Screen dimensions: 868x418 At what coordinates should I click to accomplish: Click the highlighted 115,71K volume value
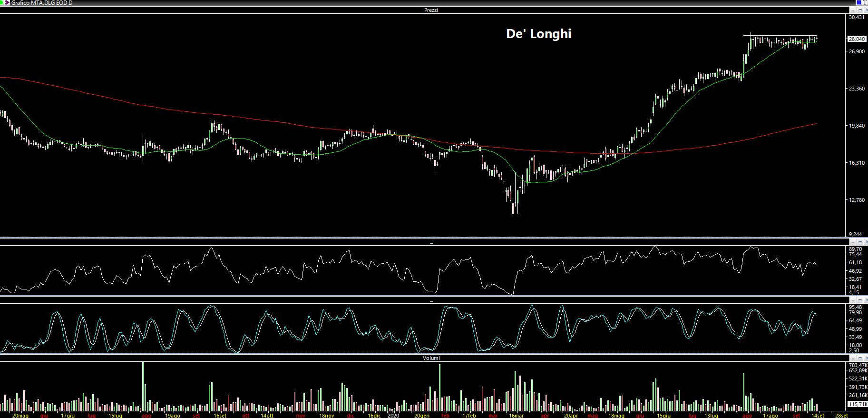point(858,404)
